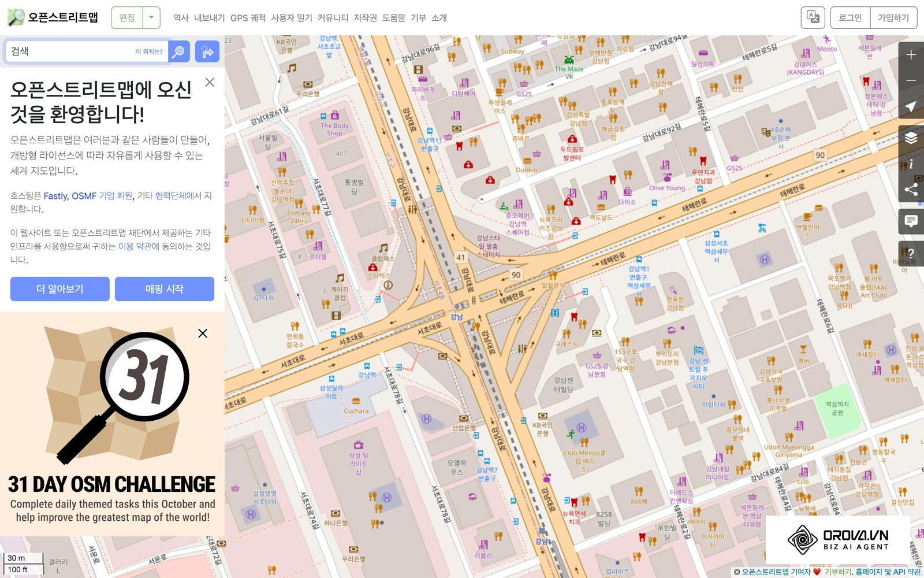Click the 매핑 시작 button
The image size is (924, 578).
coord(165,289)
